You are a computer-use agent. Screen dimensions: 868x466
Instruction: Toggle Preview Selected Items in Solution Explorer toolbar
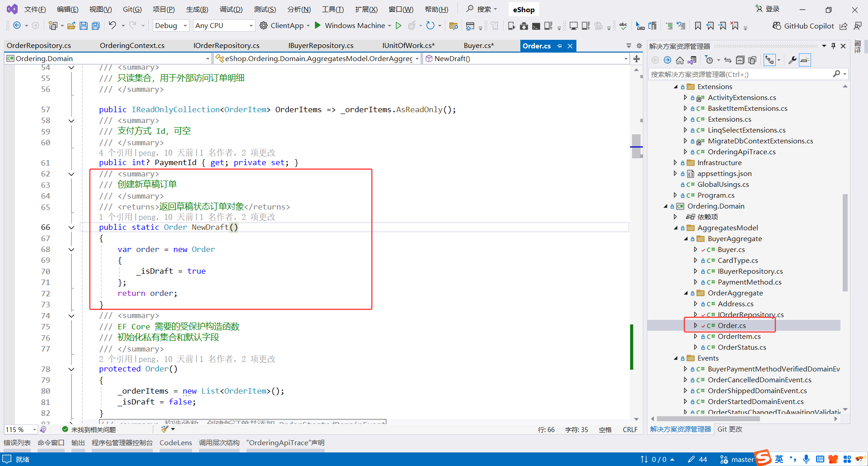pos(805,60)
